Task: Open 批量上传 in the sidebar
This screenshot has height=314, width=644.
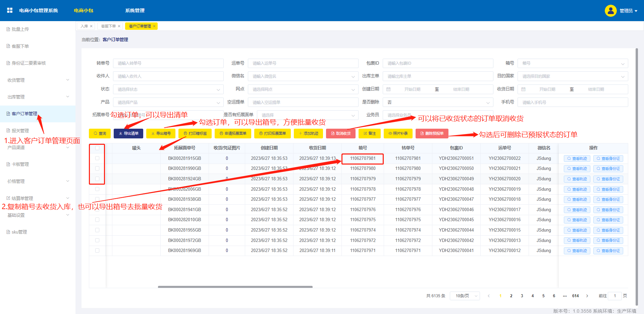Action: (x=20, y=29)
